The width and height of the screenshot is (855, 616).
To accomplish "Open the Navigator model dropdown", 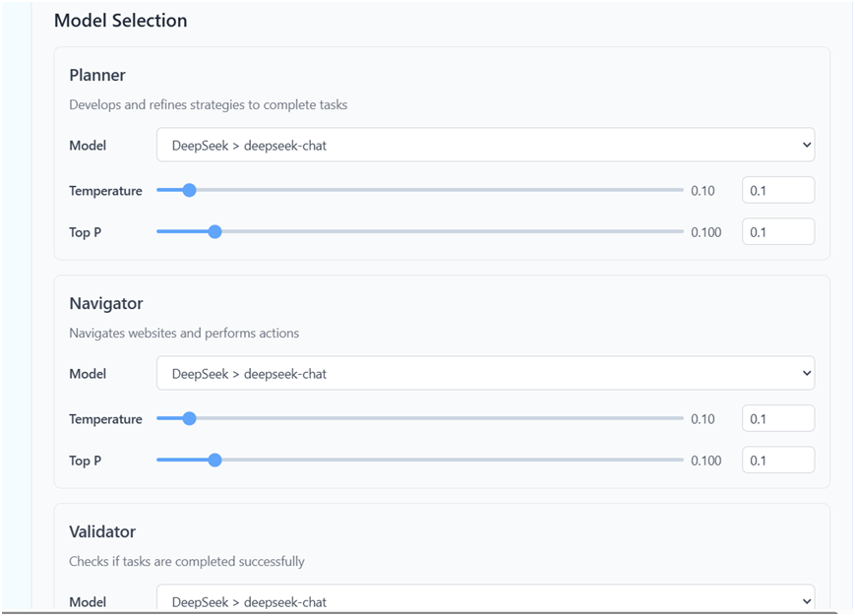I will [x=485, y=373].
